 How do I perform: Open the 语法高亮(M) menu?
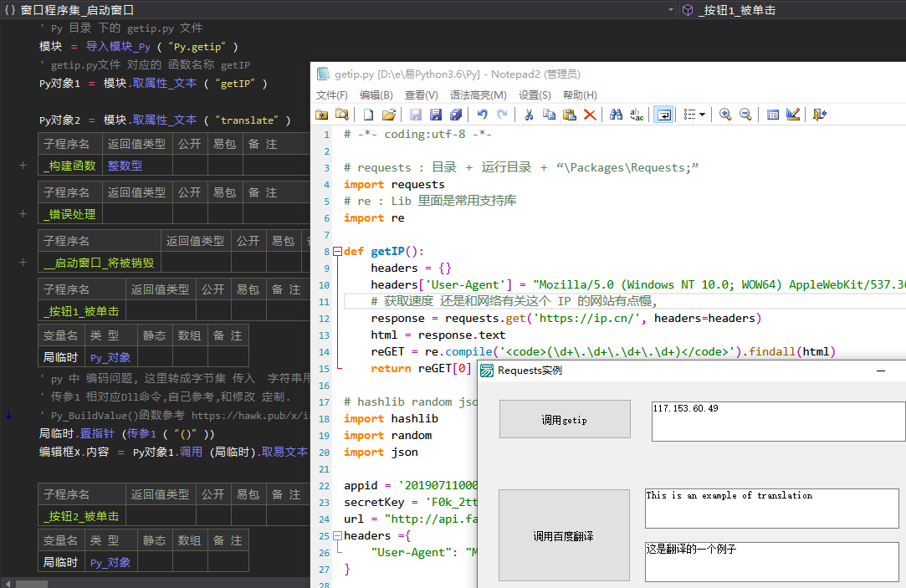point(479,95)
